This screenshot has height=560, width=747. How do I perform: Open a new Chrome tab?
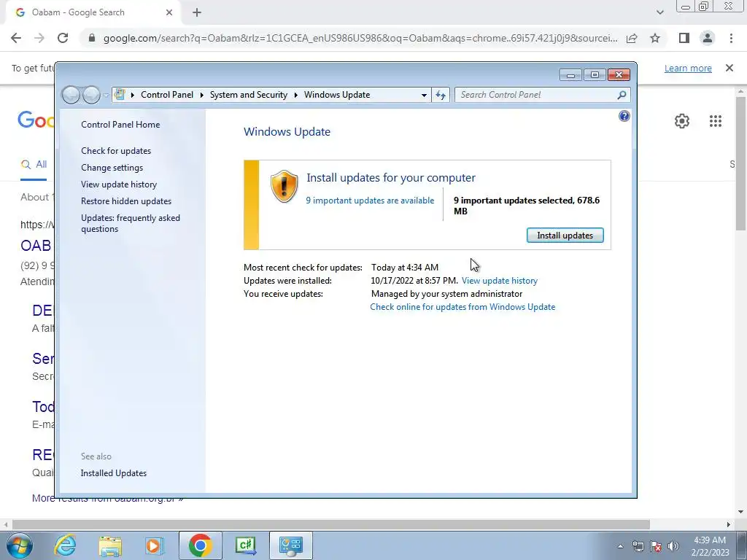point(197,12)
